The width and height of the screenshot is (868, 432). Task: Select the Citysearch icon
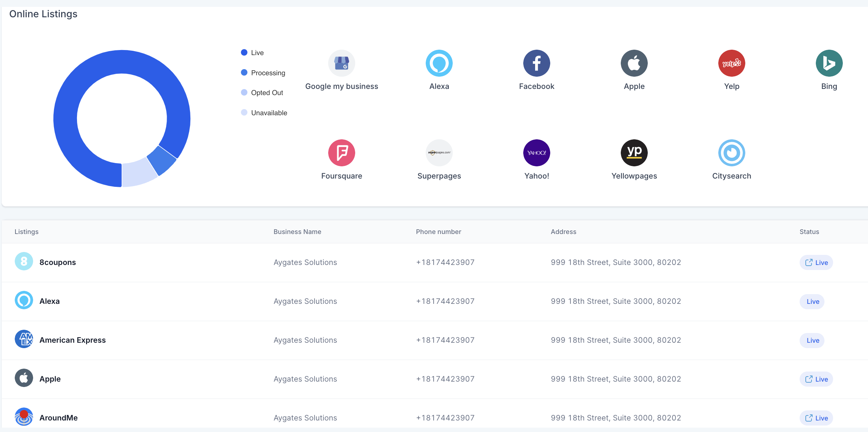[732, 153]
